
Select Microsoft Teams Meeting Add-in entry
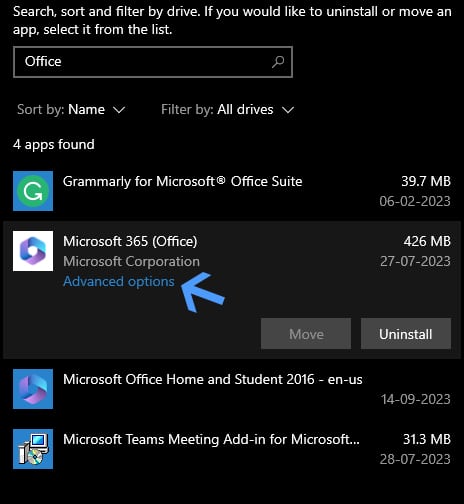tap(232, 449)
